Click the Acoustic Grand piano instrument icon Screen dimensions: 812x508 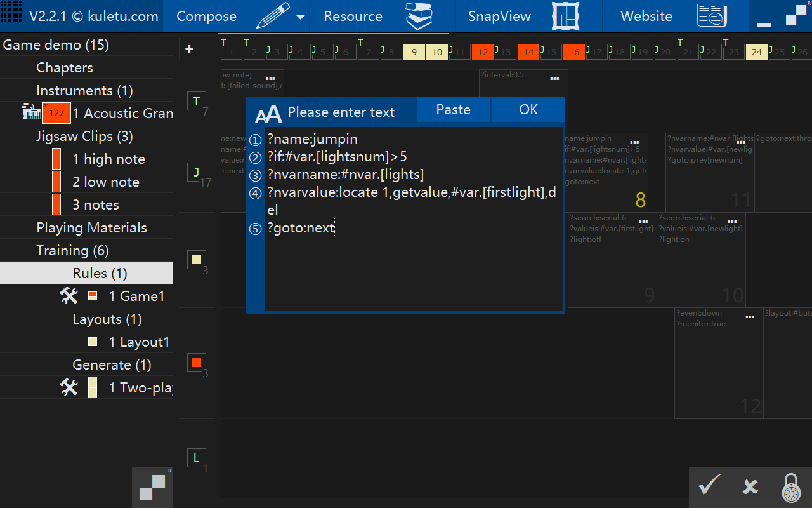(x=31, y=112)
